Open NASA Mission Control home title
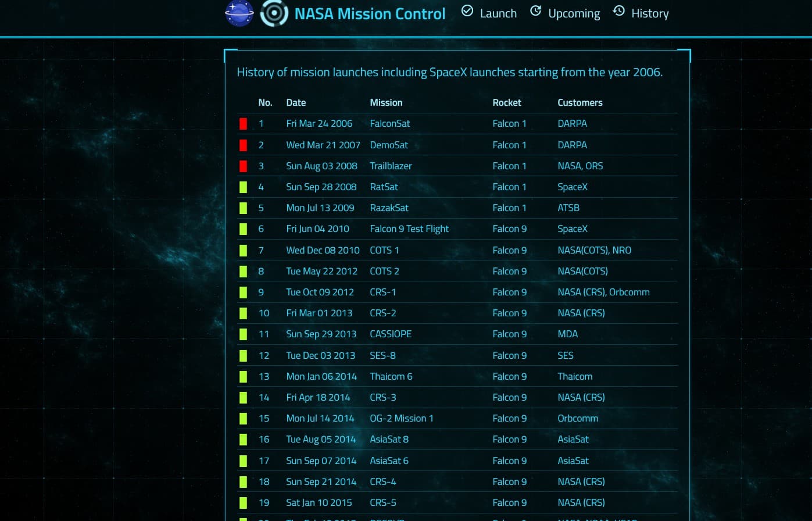Image resolution: width=812 pixels, height=521 pixels. coord(370,13)
